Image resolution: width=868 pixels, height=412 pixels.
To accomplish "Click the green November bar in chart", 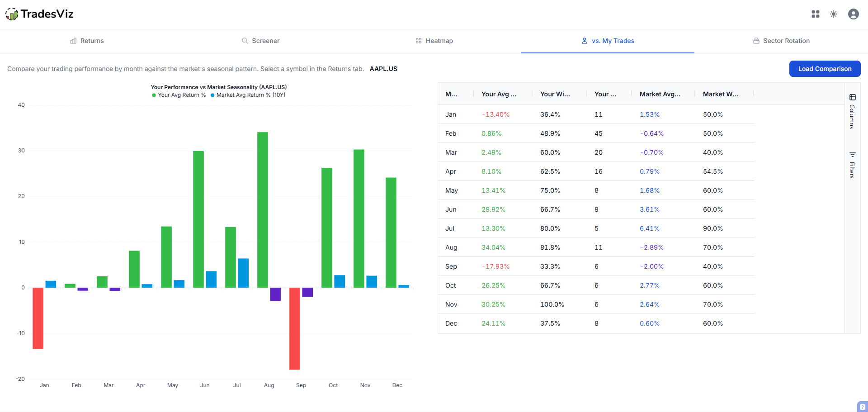I will point(359,218).
